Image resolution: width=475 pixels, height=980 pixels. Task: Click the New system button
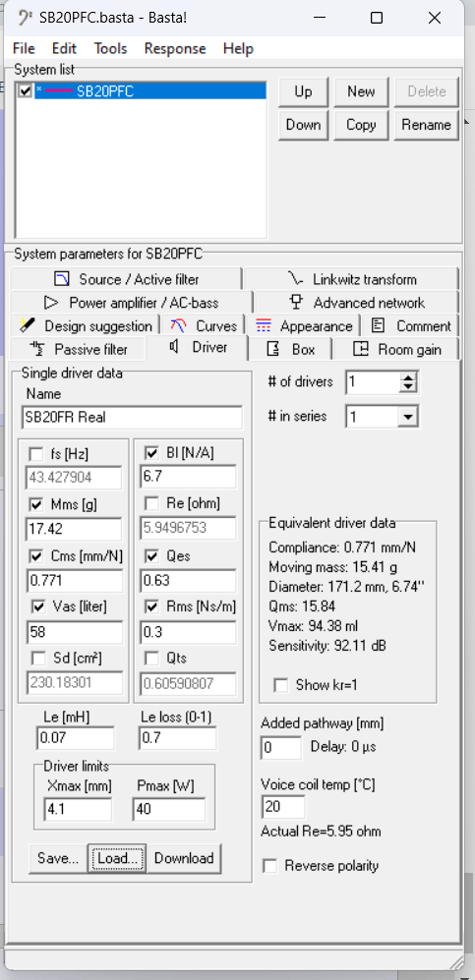click(361, 91)
